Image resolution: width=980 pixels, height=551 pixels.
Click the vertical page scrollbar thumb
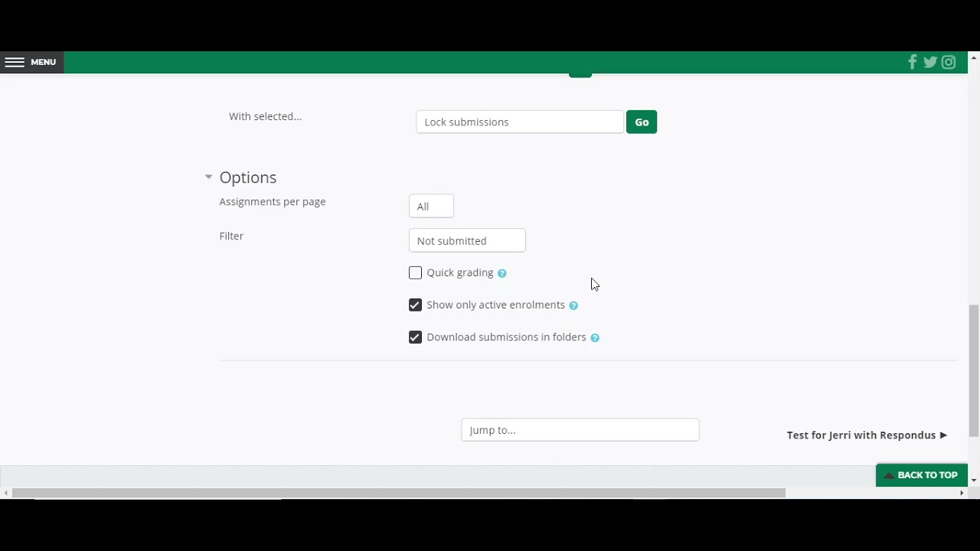(974, 370)
